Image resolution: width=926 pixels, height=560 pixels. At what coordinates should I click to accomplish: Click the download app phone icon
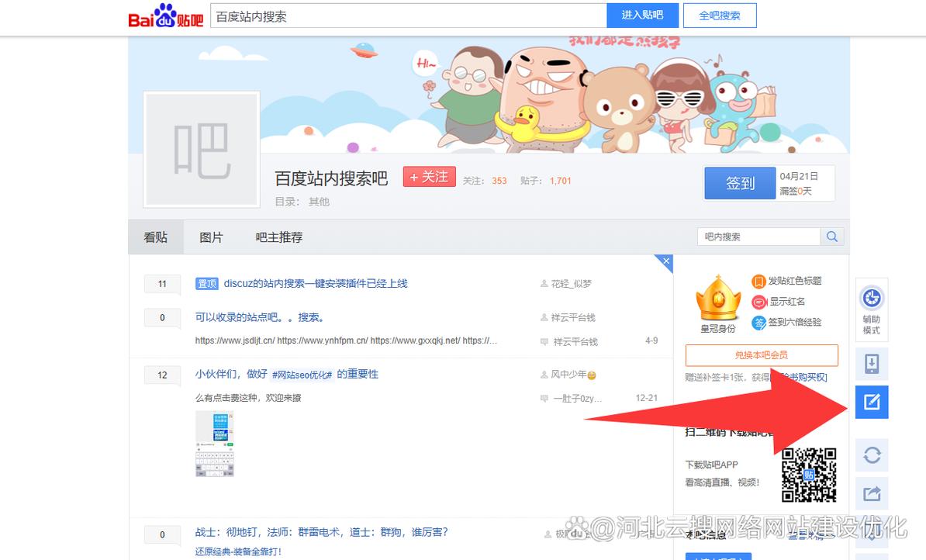871,363
